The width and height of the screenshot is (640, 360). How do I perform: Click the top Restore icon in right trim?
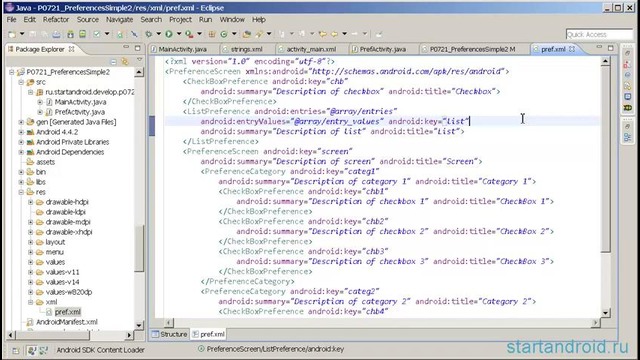627,53
